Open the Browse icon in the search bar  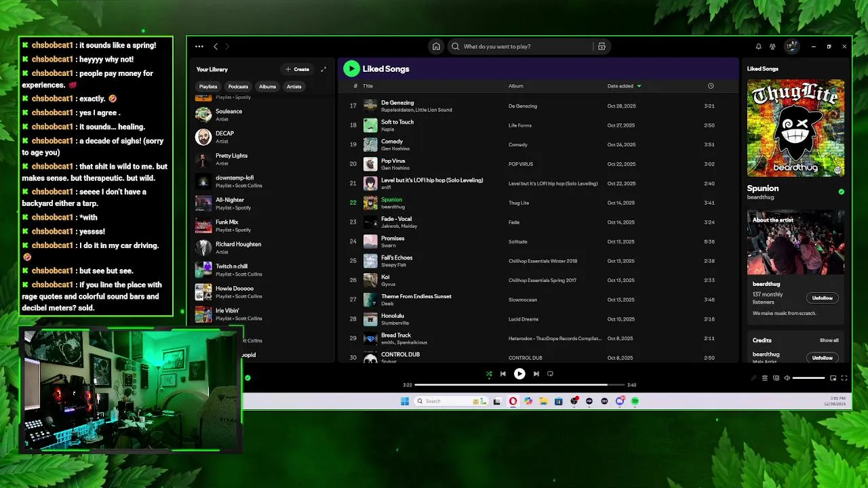click(x=601, y=47)
